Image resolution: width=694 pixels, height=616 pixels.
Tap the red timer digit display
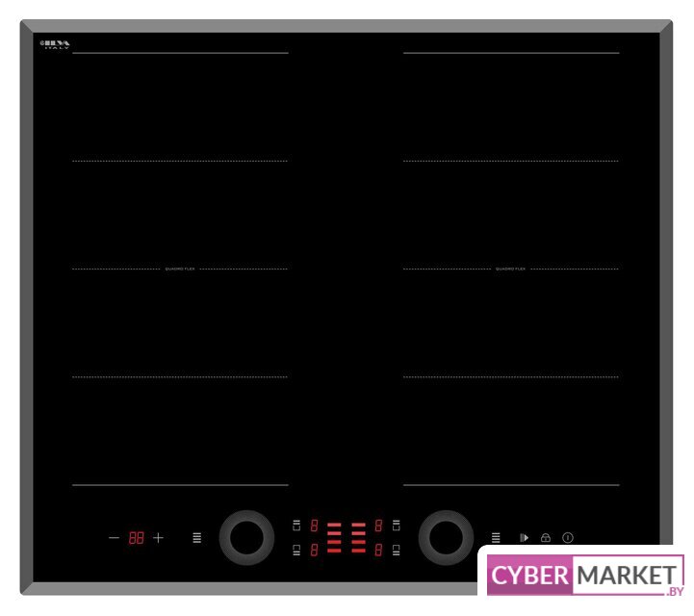pos(136,538)
